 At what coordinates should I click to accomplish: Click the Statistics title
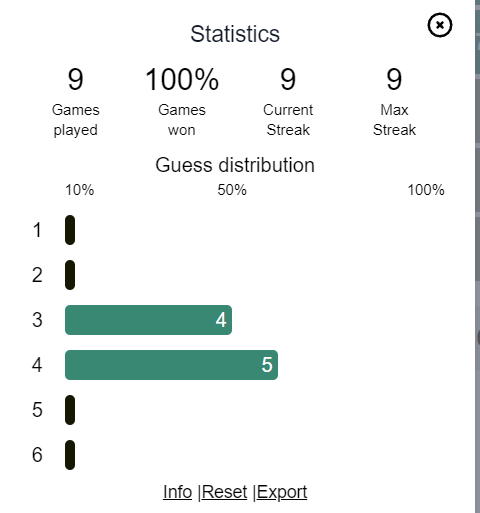[x=235, y=34]
